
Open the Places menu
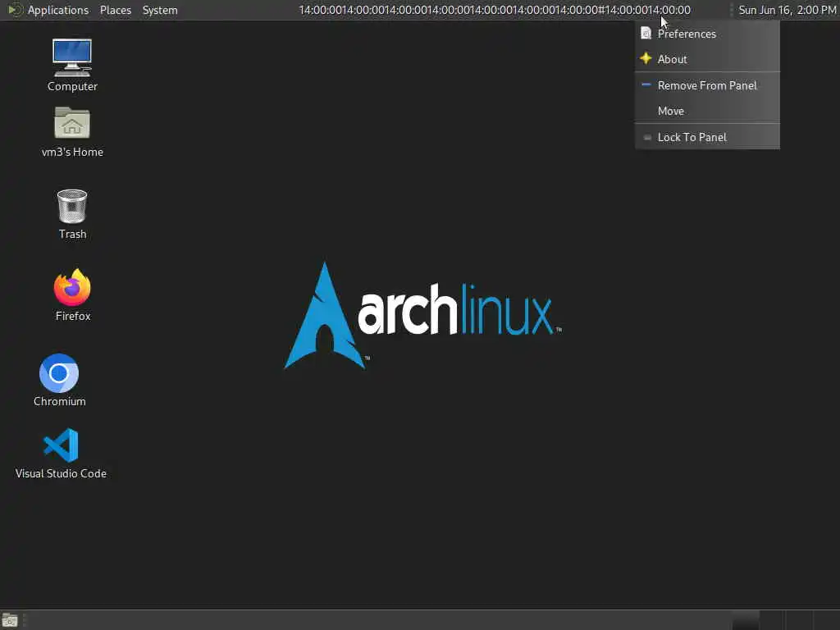115,10
